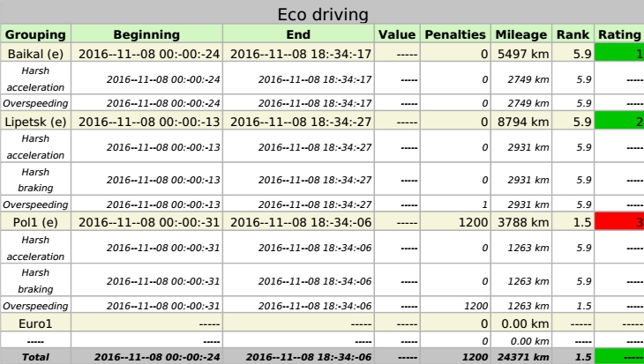Click the green rating cell for Baikal (e)
This screenshot has width=644, height=364.
pos(619,52)
